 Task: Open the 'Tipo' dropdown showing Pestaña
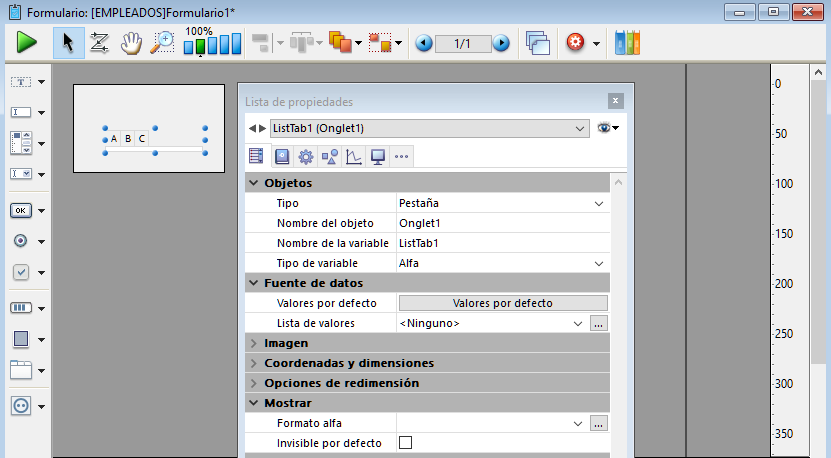pos(502,203)
